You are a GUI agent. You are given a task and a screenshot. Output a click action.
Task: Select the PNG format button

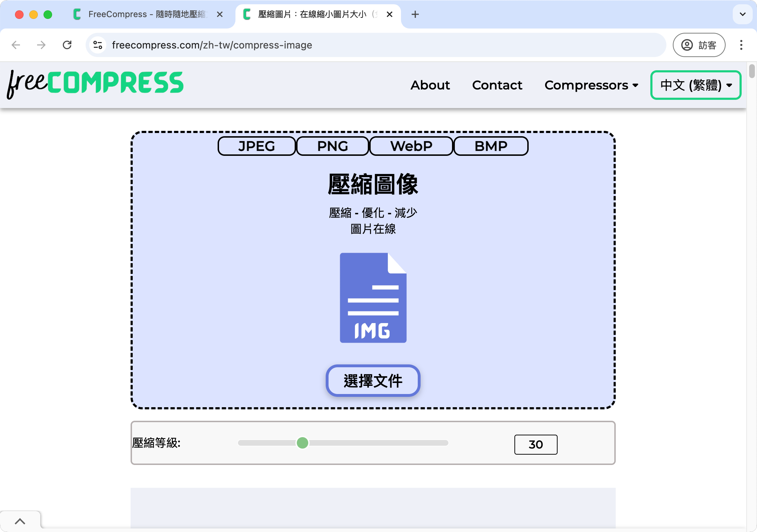(x=332, y=146)
